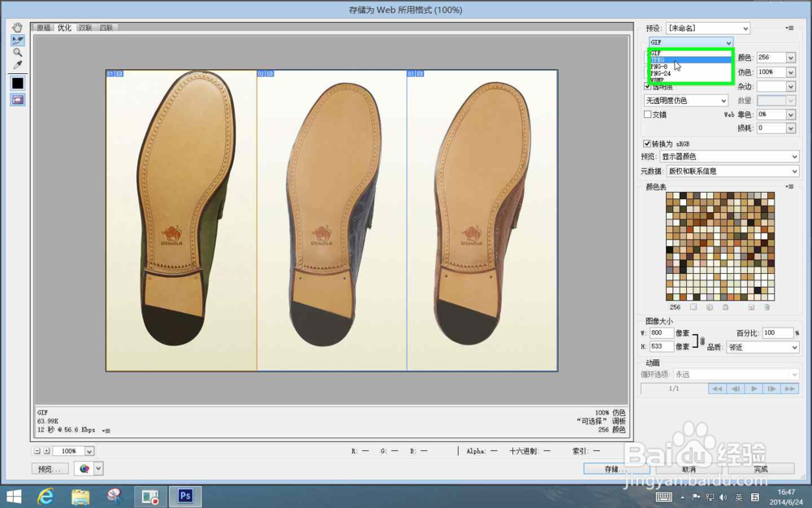
Task: Toggle slices visibility icon
Action: point(18,99)
